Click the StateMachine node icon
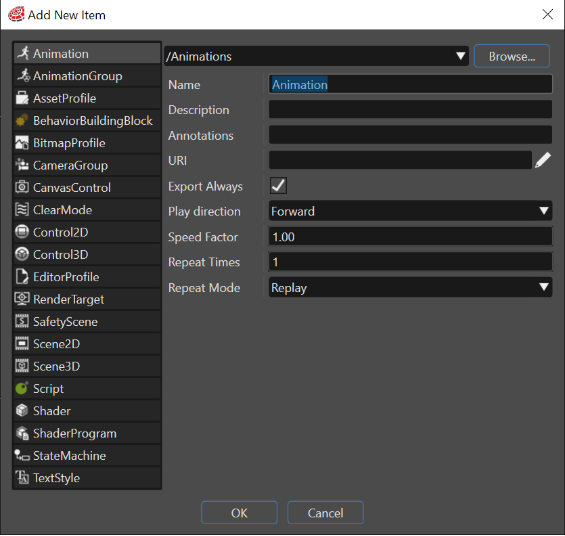The height and width of the screenshot is (536, 565). pyautogui.click(x=22, y=455)
